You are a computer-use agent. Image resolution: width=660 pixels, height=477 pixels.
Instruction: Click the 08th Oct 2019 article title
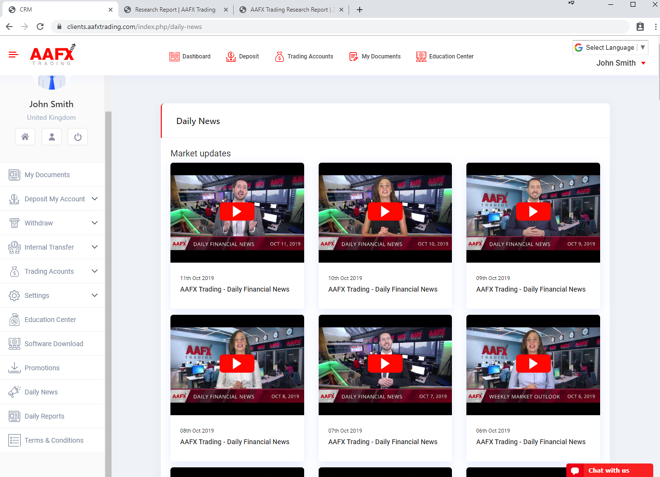234,442
